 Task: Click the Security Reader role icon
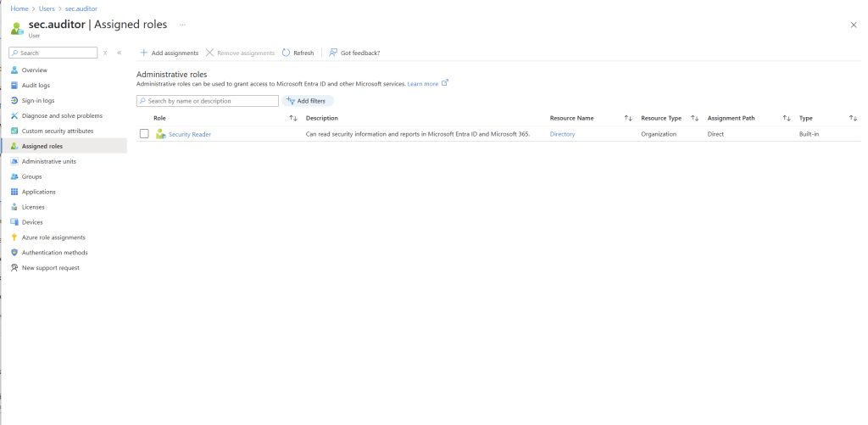pos(161,134)
